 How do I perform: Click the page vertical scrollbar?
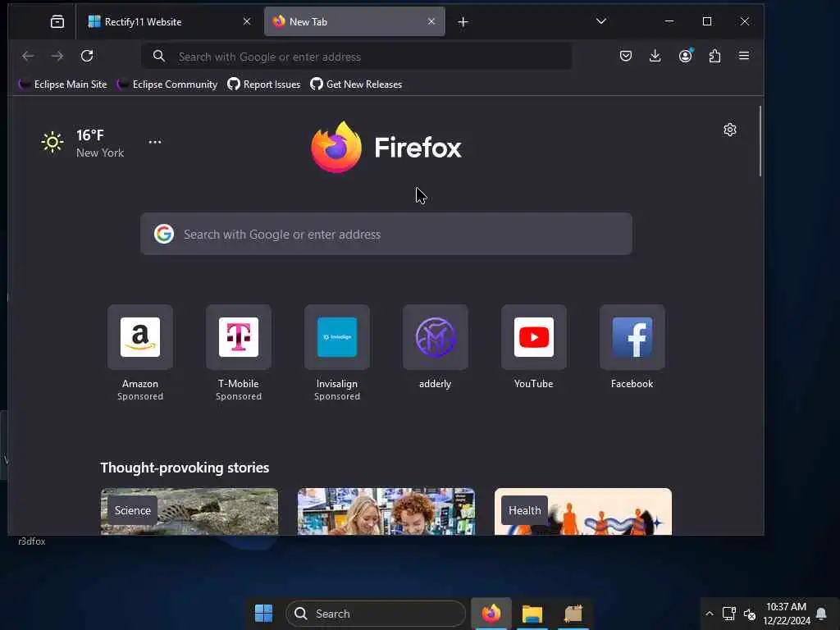(760, 141)
